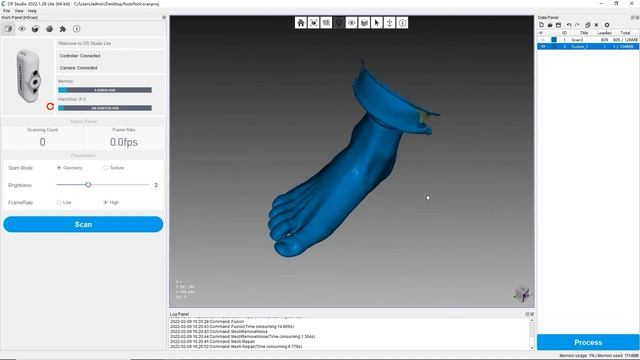Select the Scan3 row in Data Panel

tap(588, 40)
